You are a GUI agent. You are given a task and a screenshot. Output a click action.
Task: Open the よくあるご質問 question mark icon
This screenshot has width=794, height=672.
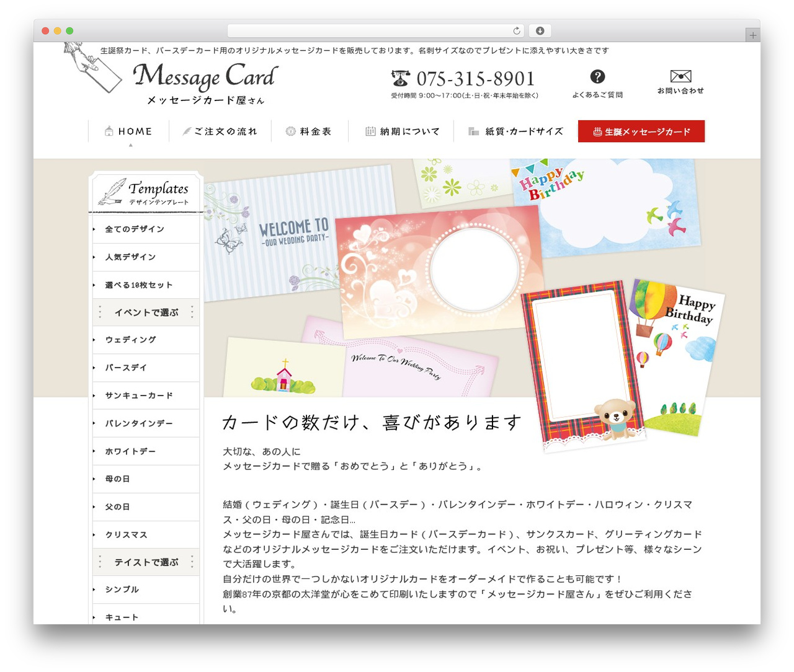tap(597, 76)
